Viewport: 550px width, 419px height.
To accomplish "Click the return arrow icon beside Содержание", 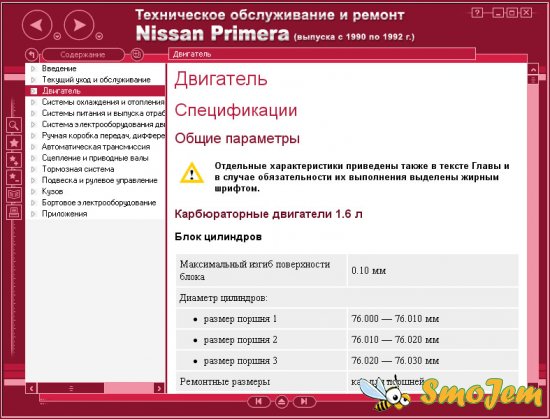I will 31,55.
